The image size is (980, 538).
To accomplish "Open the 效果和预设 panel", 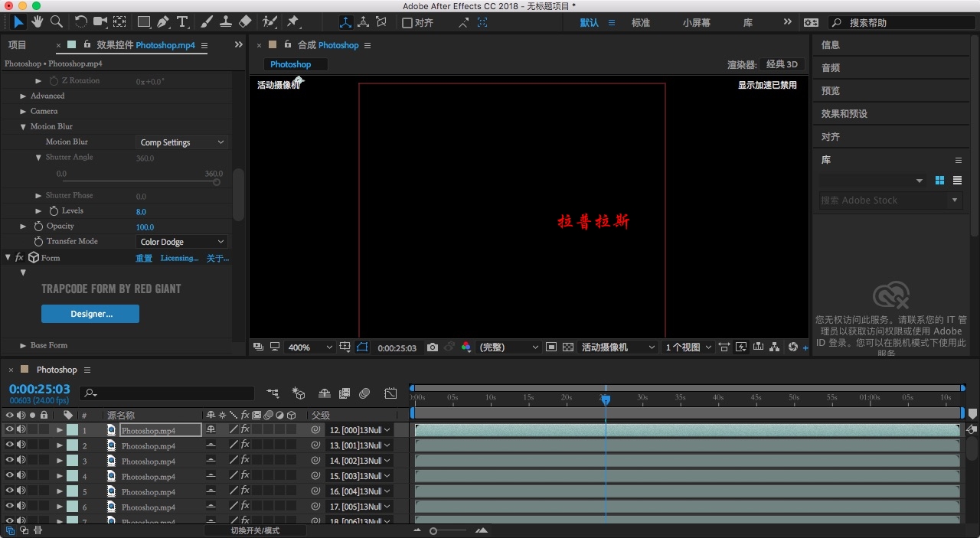I will tap(844, 114).
